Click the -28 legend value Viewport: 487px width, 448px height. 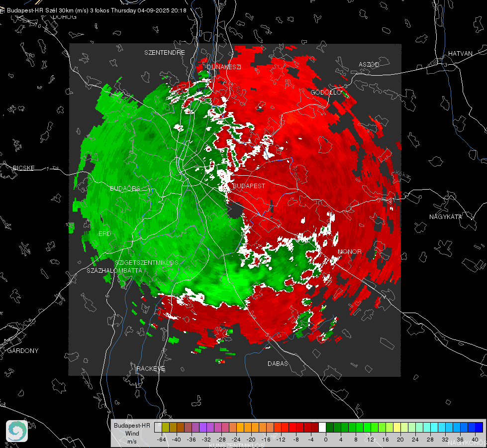tap(221, 440)
